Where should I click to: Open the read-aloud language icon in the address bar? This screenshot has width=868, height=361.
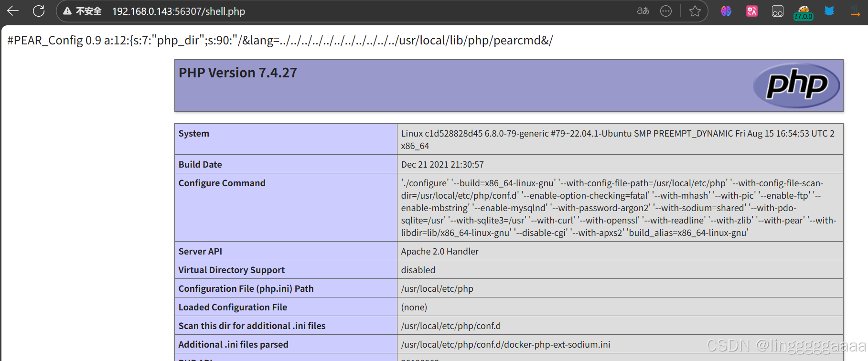[643, 11]
